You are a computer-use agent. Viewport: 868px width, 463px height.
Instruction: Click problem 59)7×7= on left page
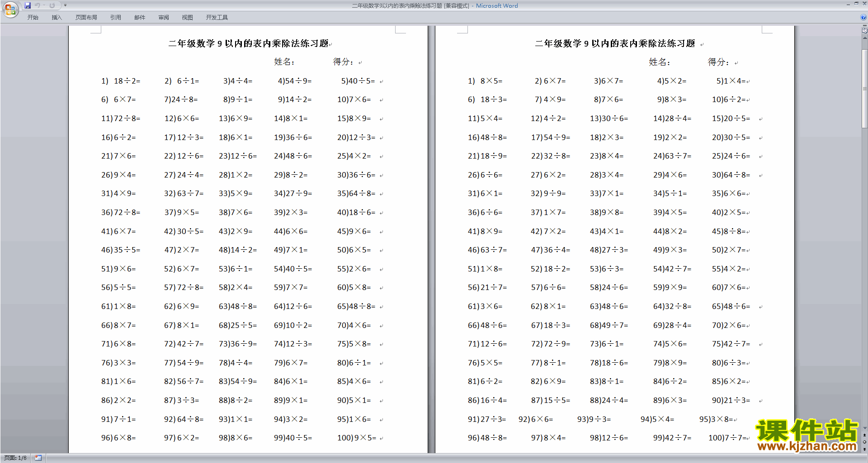[x=291, y=287]
